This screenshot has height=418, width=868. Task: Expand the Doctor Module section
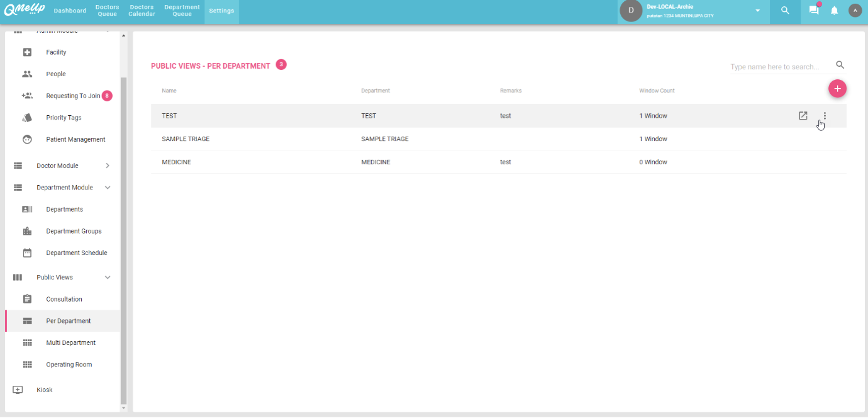tap(108, 166)
